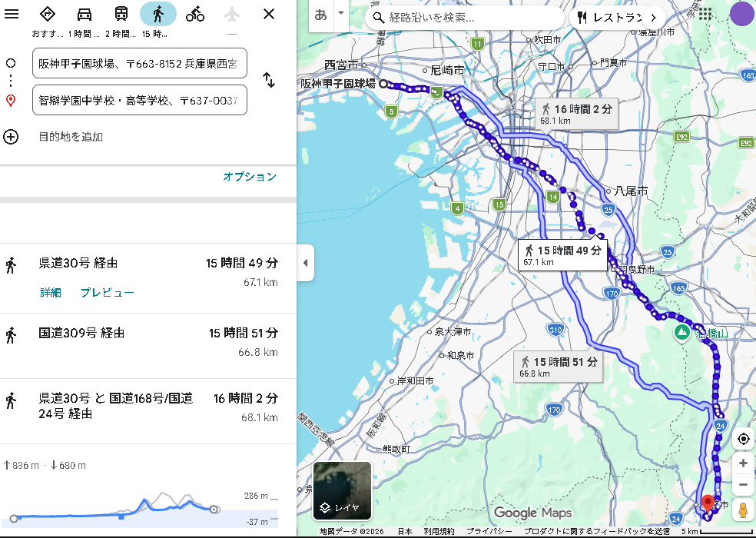The image size is (756, 538).
Task: Select bicycle travel mode icon
Action: click(x=195, y=14)
